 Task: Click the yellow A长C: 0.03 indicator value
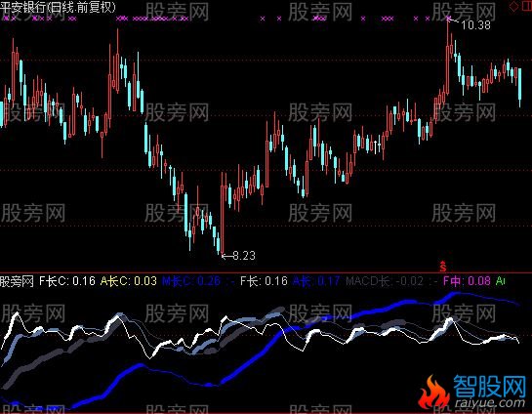(x=129, y=281)
